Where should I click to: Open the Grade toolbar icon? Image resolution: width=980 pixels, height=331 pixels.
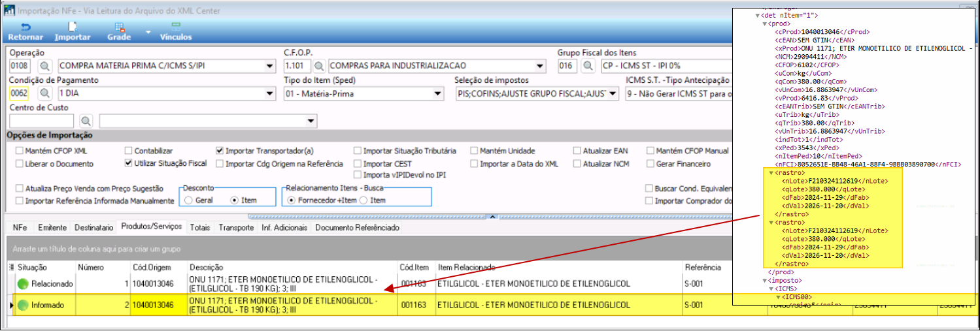(x=120, y=27)
